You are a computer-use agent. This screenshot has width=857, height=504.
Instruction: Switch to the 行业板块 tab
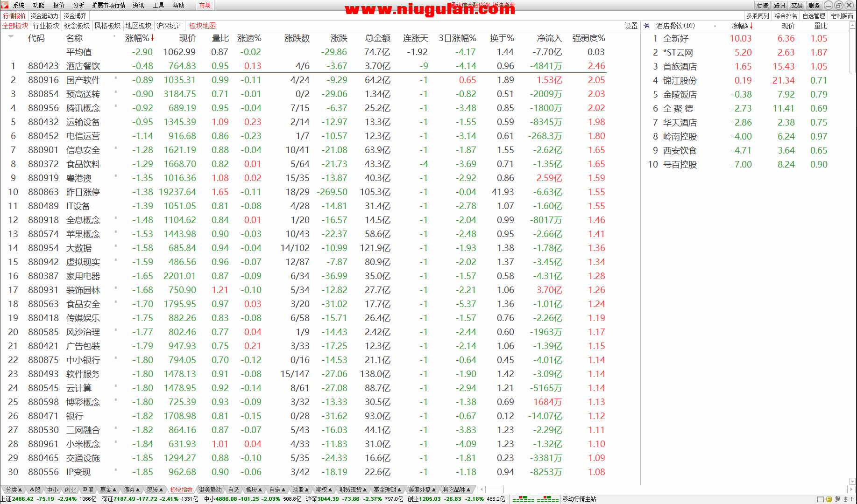(x=46, y=26)
